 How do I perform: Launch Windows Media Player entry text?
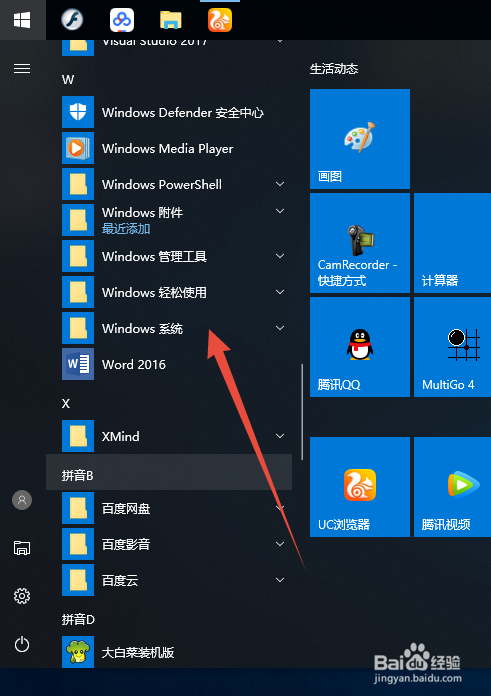point(167,148)
